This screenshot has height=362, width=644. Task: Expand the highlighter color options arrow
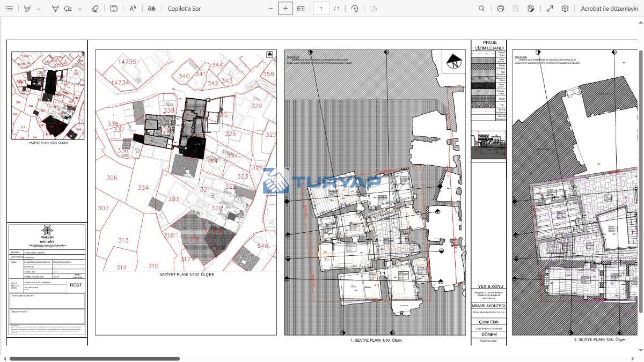39,9
